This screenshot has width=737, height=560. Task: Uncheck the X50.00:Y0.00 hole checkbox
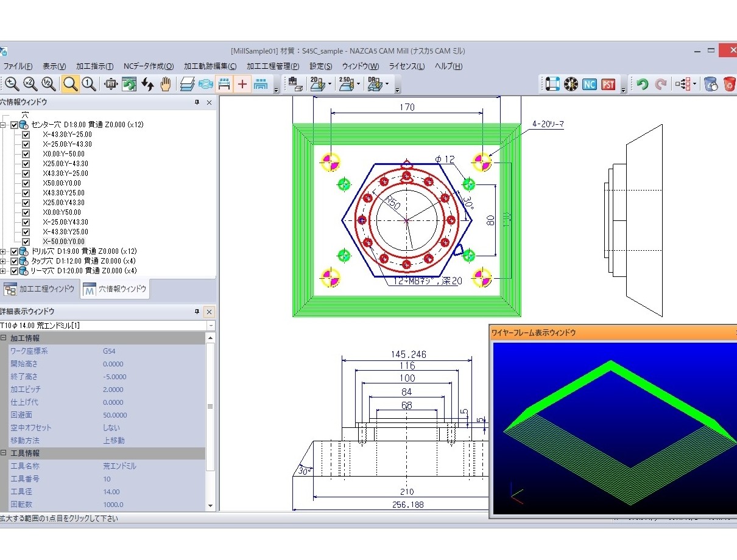(x=26, y=183)
